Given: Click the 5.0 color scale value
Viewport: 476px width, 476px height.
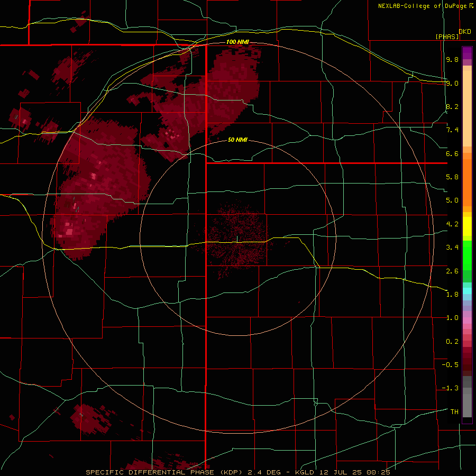Looking at the screenshot, I should click(x=452, y=200).
